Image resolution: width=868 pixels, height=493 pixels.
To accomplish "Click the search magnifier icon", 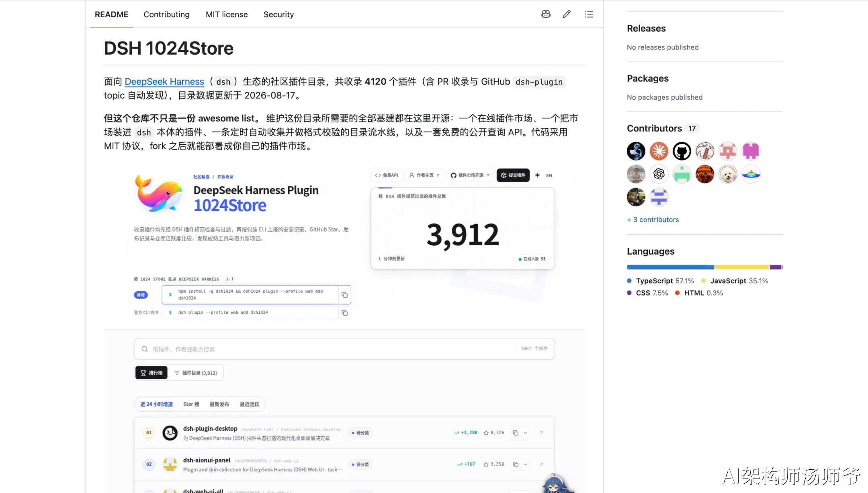I will point(145,349).
